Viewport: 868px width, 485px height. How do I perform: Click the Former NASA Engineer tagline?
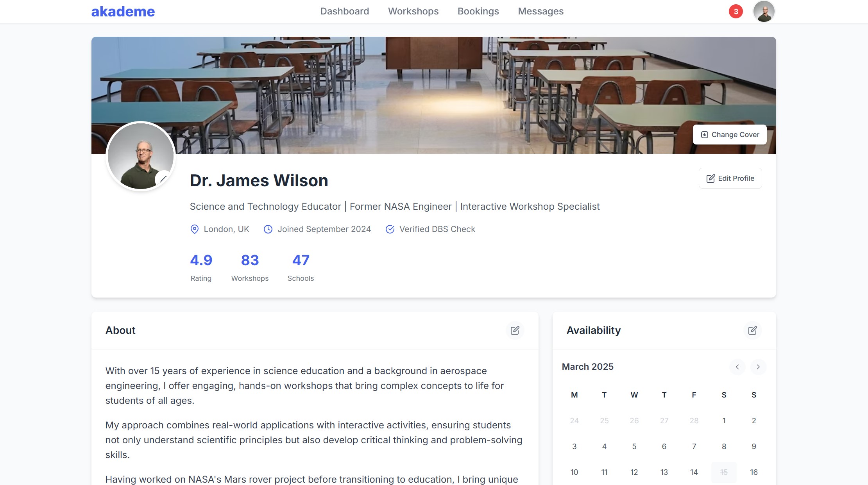point(401,207)
